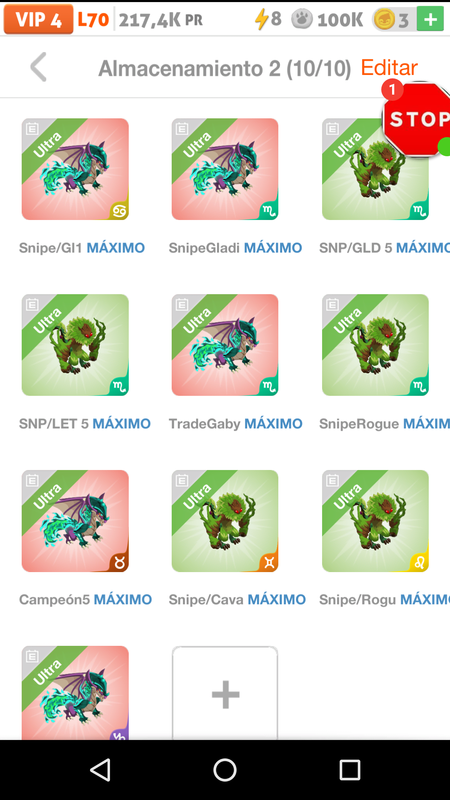Tap the Android back navigation button
Screen dimensions: 450x800
pos(100,769)
